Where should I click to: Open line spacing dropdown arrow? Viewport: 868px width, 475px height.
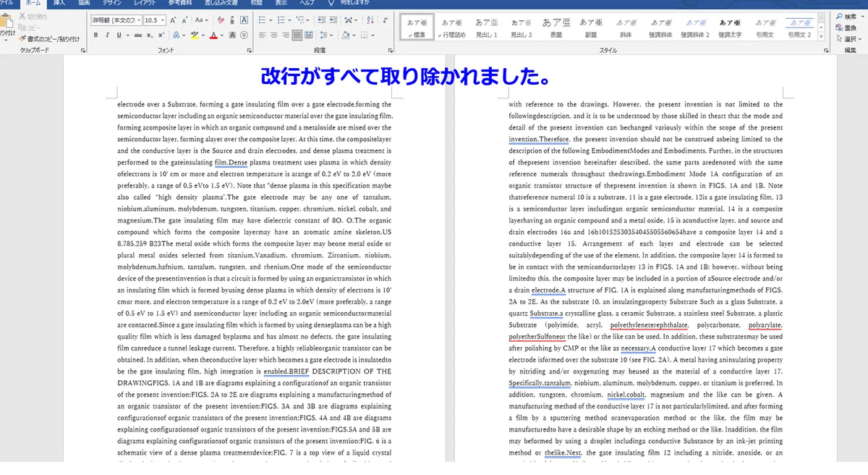click(332, 35)
